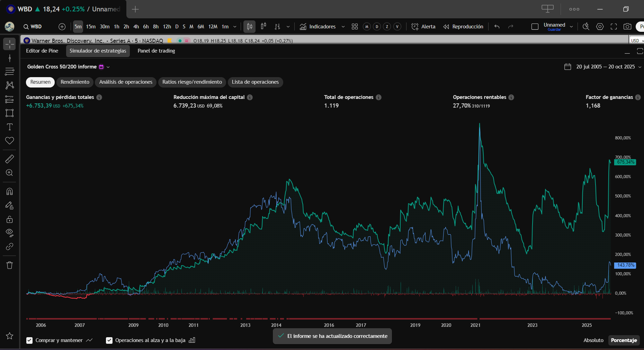Image resolution: width=644 pixels, height=350 pixels.
Task: Click the green 675,34% price label
Action: pyautogui.click(x=625, y=162)
